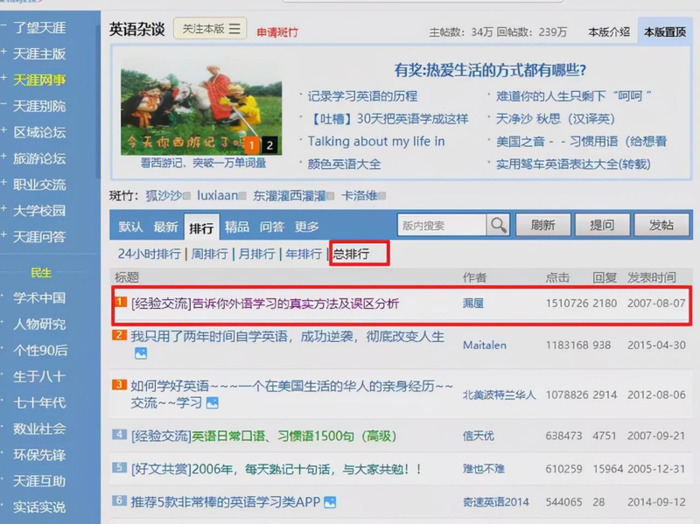Click the rank 4 badge
Image resolution: width=700 pixels, height=524 pixels.
point(119,434)
